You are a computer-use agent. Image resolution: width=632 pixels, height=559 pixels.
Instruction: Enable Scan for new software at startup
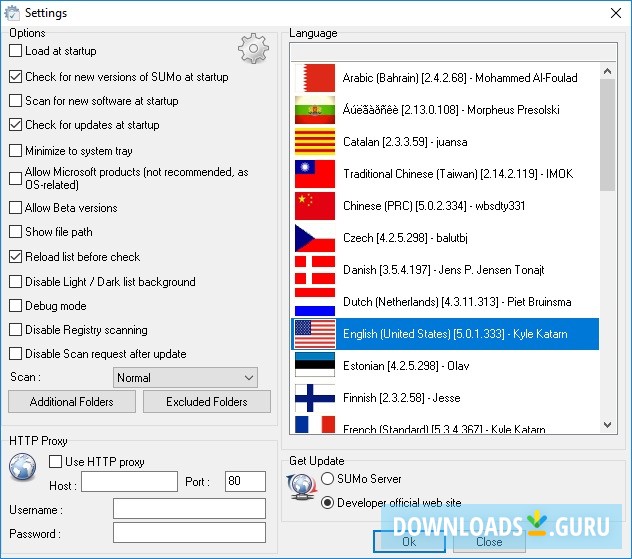[15, 100]
